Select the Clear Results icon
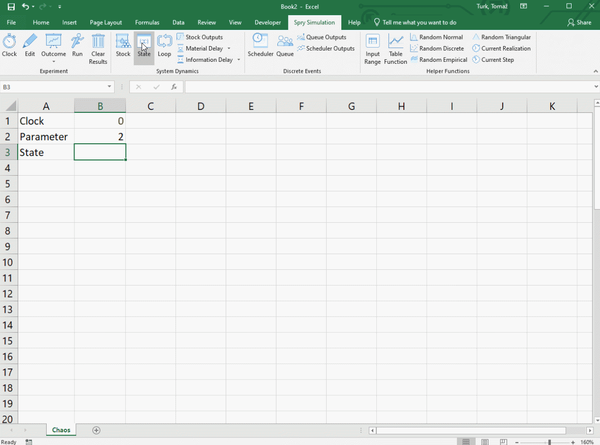 pos(98,46)
